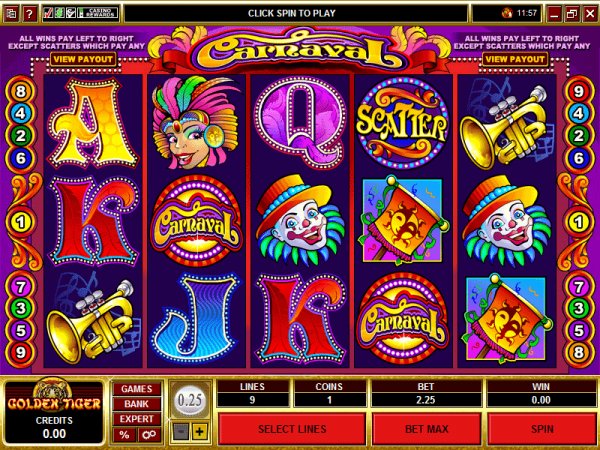Select payline 8 indicator on left

pyautogui.click(x=21, y=92)
